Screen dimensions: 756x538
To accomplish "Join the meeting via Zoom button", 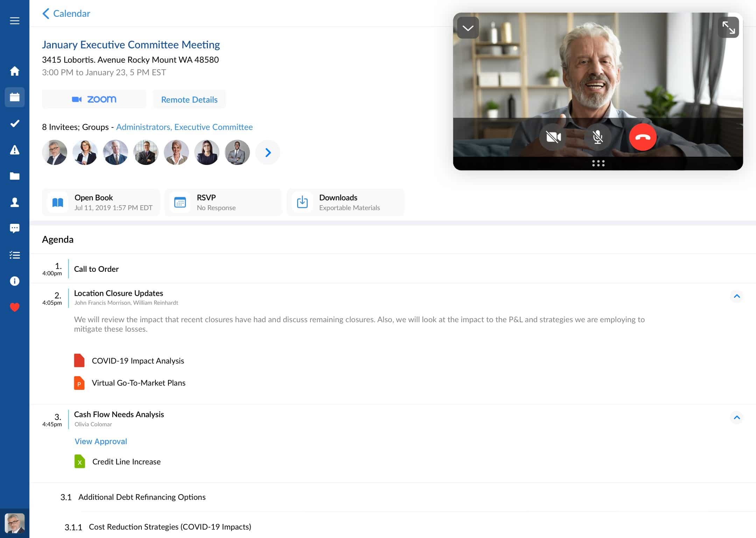I will pyautogui.click(x=94, y=99).
